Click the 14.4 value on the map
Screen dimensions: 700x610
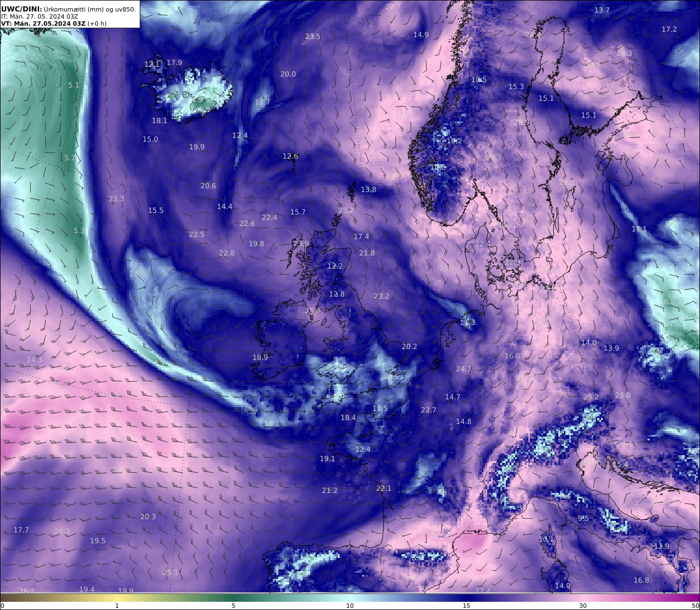pos(225,206)
